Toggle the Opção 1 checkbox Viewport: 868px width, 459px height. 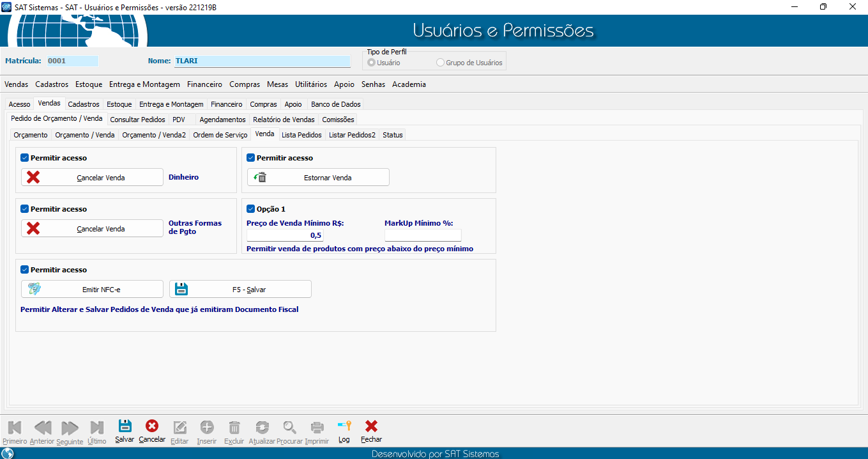(251, 209)
